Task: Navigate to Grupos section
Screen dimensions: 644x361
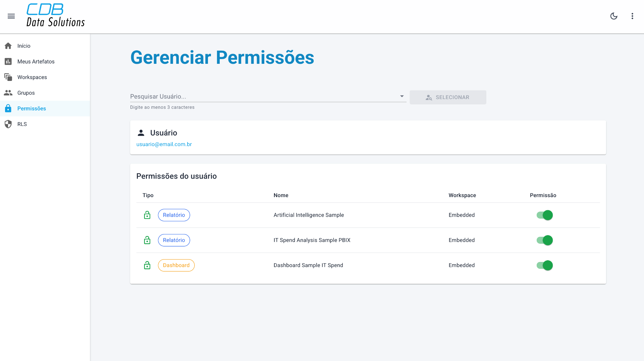Action: tap(26, 93)
